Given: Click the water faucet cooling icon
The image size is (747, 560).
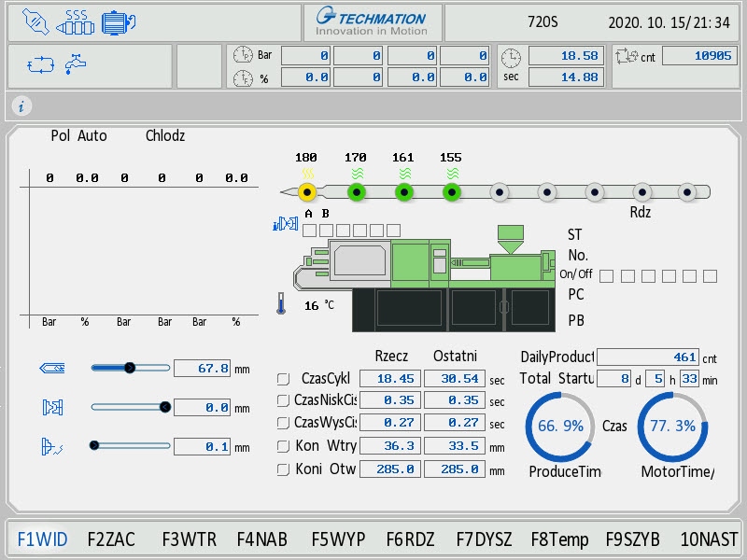Looking at the screenshot, I should pos(76,65).
